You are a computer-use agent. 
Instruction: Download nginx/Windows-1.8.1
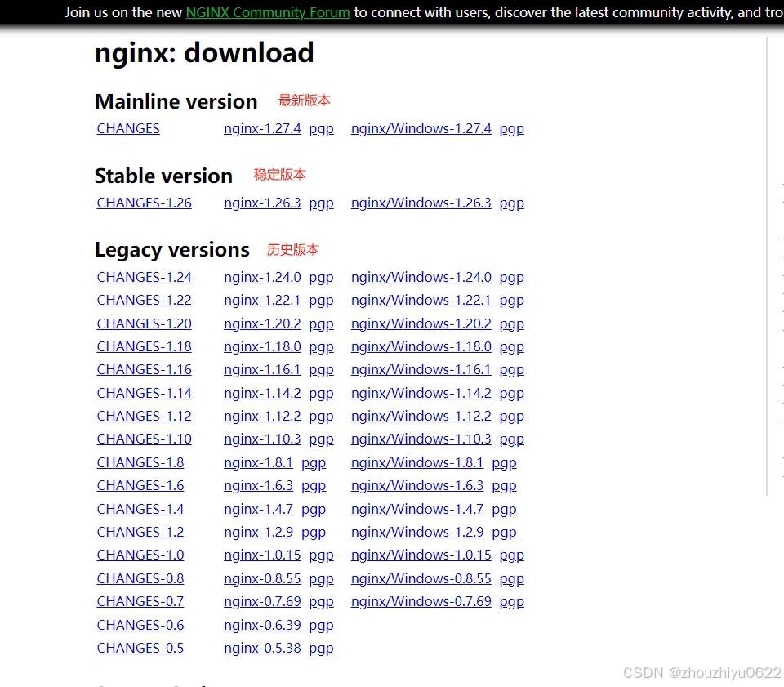click(417, 462)
